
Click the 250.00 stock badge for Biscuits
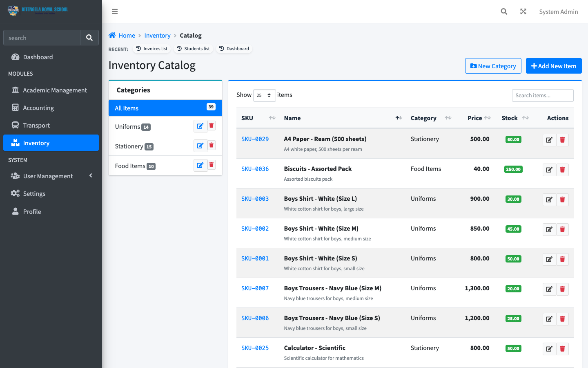513,169
